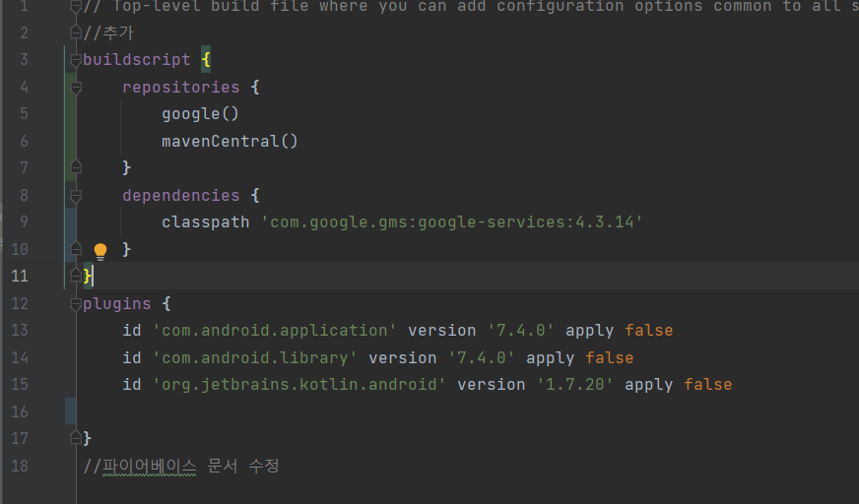Click line number 18 in the gutter

coord(20,467)
